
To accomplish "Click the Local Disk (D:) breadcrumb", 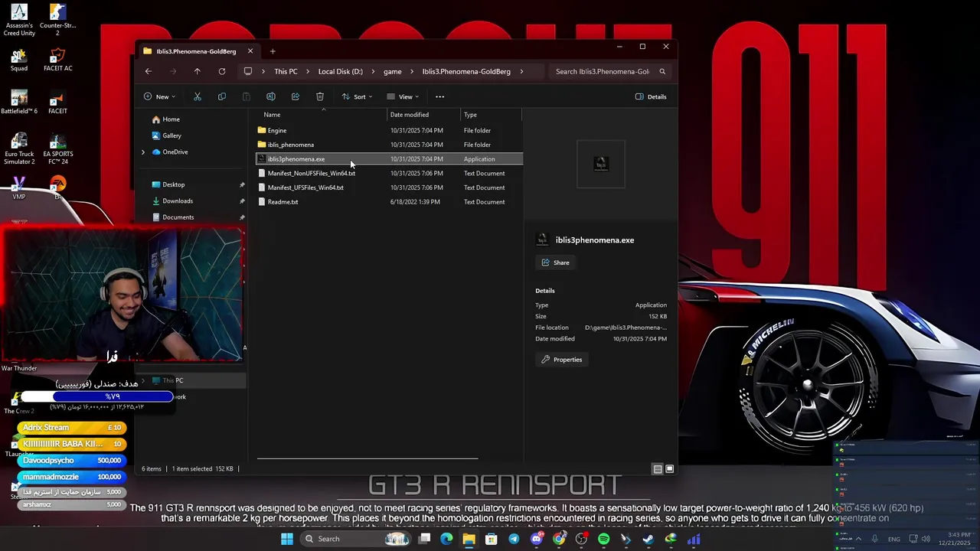I will pyautogui.click(x=341, y=71).
